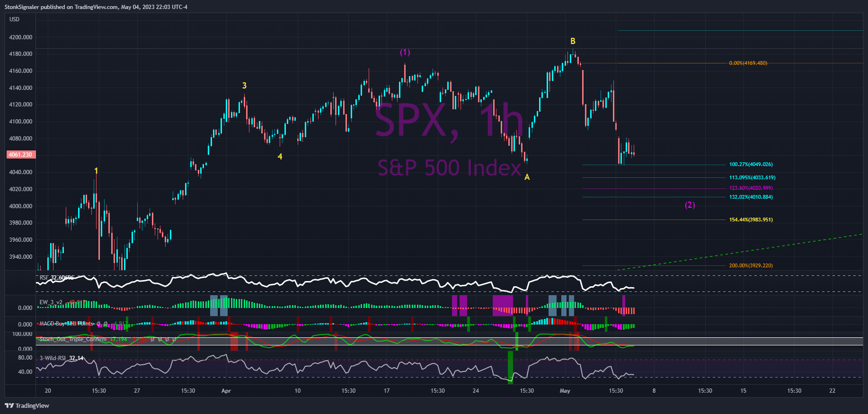Click the May label on the time axis
The height and width of the screenshot is (414, 868).
pos(565,391)
